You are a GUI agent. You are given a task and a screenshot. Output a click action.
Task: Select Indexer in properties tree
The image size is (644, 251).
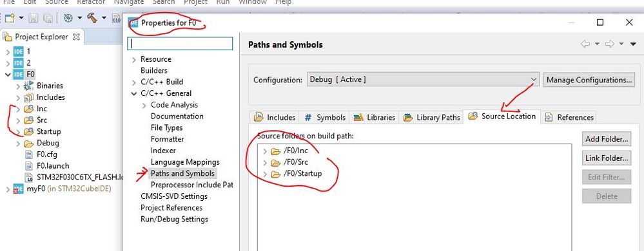[x=163, y=151]
